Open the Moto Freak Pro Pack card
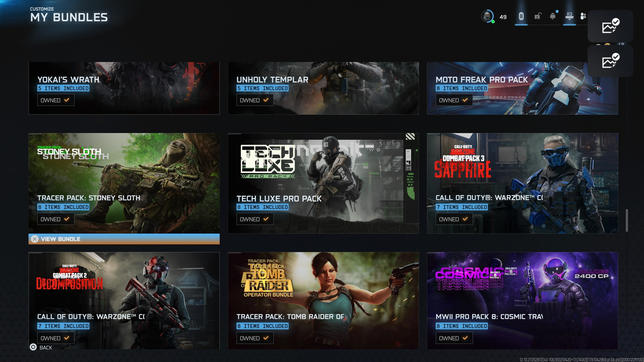 click(523, 88)
